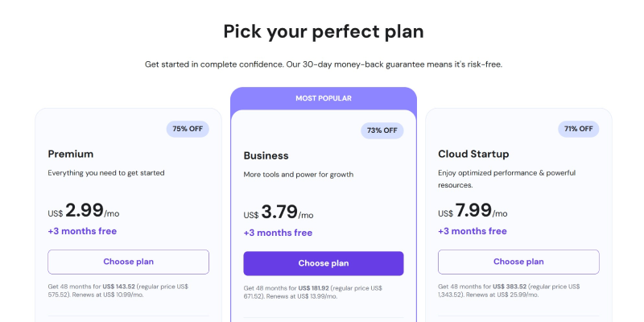This screenshot has width=644, height=322.
Task: Click the Pick your perfect plan heading
Action: click(x=323, y=31)
